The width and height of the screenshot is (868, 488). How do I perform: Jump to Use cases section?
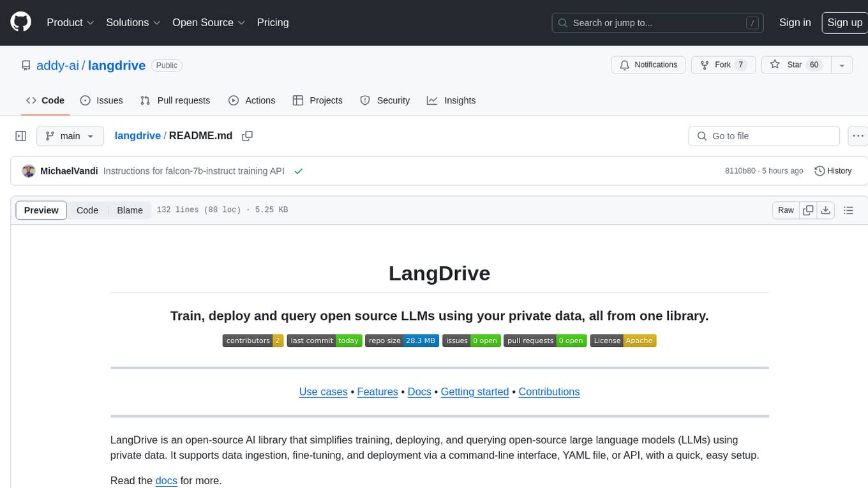pos(323,392)
